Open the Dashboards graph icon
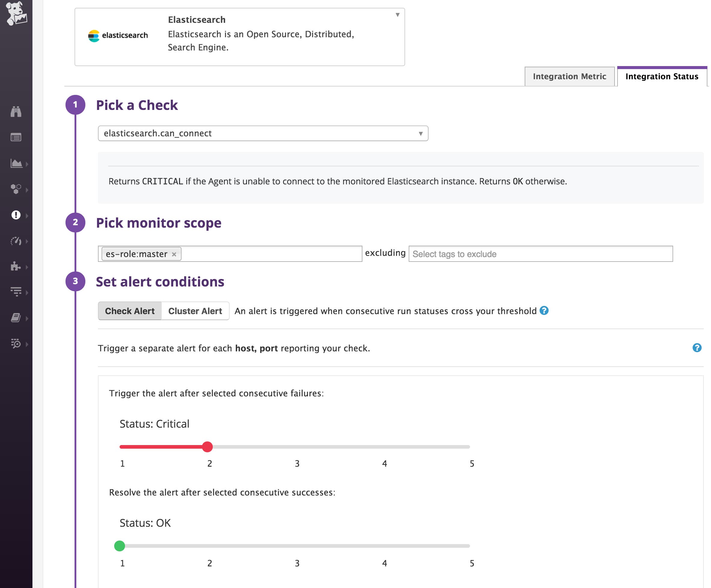 pos(16,163)
